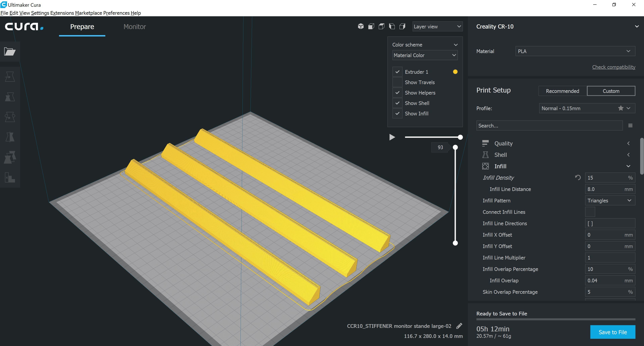Click the Save to File button

[x=612, y=332]
